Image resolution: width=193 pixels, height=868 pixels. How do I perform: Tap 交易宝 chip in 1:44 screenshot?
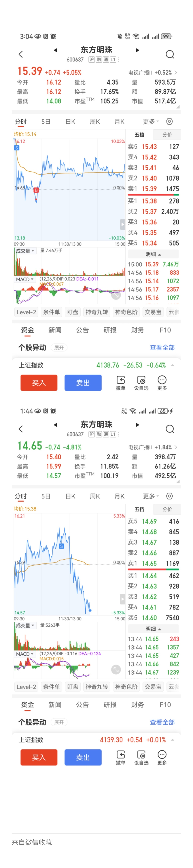click(x=153, y=687)
